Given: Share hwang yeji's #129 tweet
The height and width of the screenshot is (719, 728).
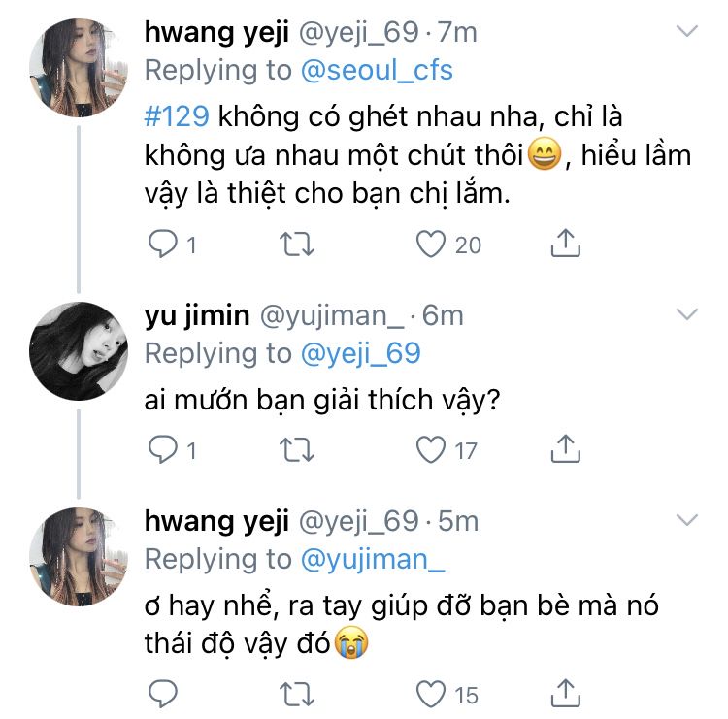Looking at the screenshot, I should [565, 245].
